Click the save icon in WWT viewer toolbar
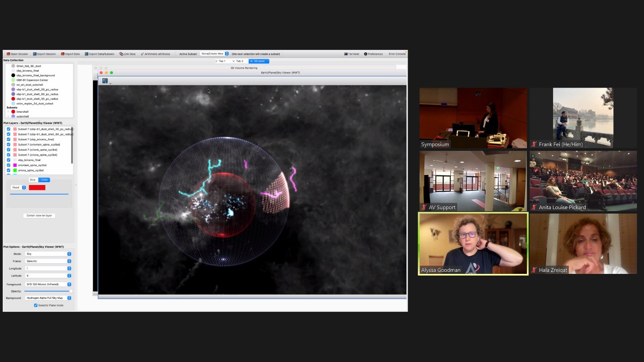The image size is (644, 362). coord(105,81)
